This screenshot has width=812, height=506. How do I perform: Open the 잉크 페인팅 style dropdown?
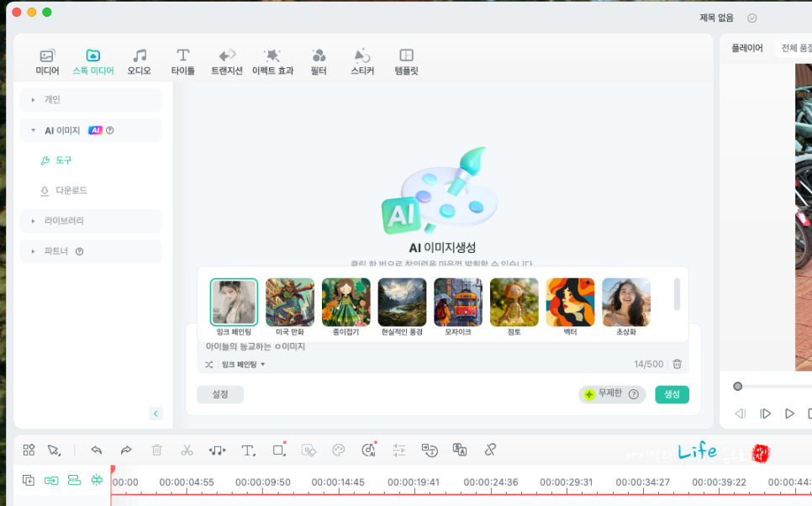(244, 365)
